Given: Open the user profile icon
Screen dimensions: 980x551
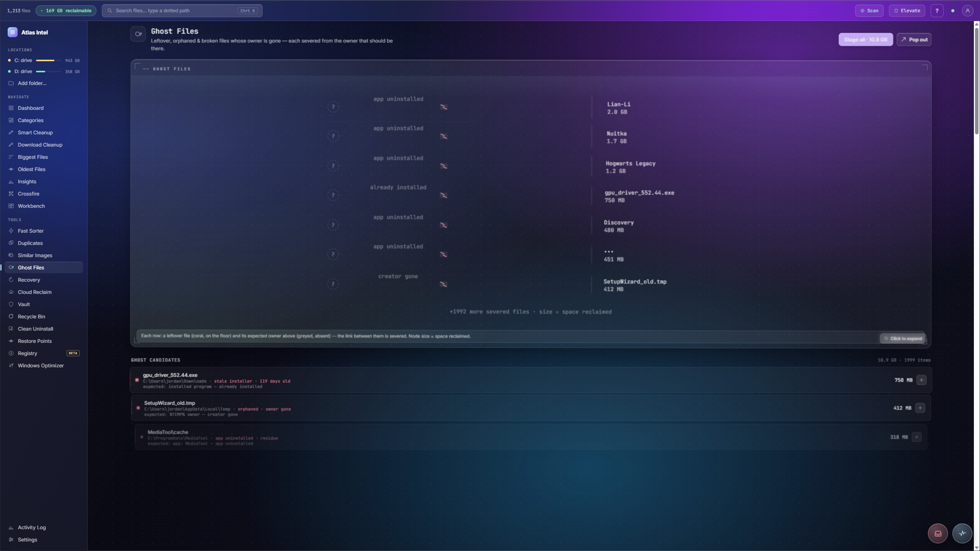Looking at the screenshot, I should point(967,11).
